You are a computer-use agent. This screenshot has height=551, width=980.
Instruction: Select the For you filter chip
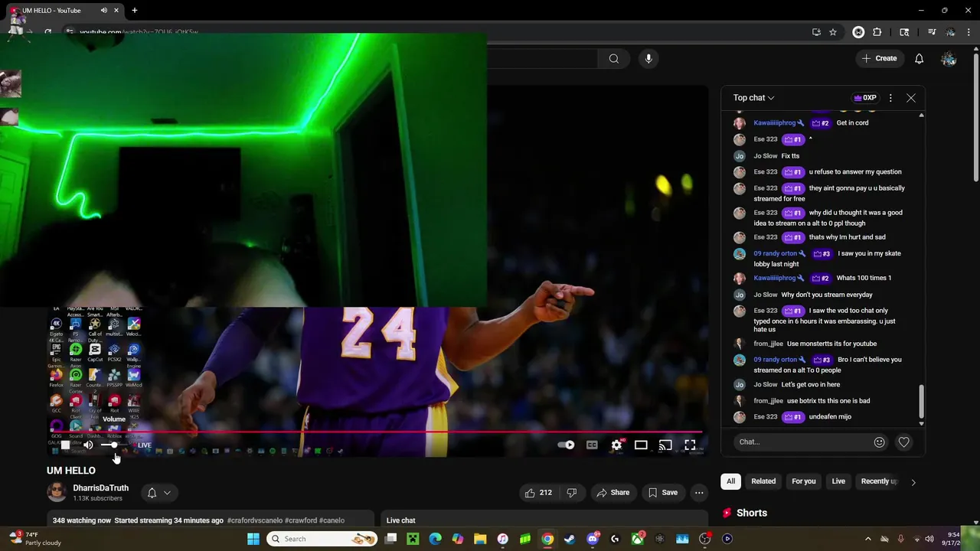point(804,481)
